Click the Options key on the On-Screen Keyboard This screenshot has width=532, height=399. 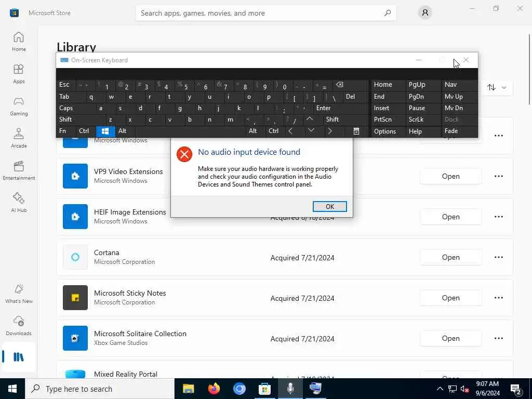(388, 131)
